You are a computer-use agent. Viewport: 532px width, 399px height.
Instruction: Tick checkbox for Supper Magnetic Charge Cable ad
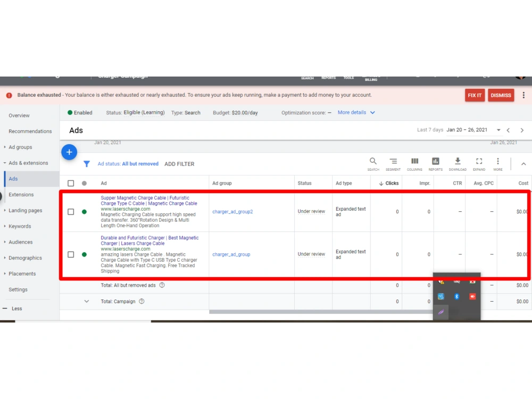(71, 212)
